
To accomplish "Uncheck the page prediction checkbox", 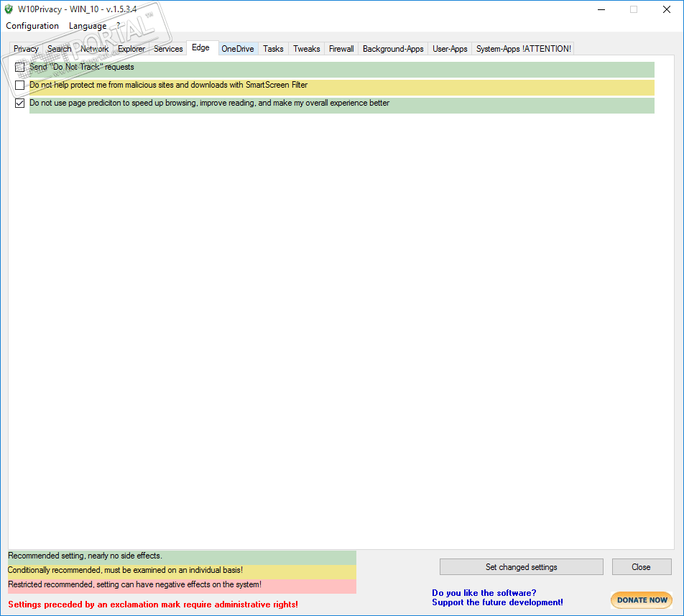I will [19, 103].
